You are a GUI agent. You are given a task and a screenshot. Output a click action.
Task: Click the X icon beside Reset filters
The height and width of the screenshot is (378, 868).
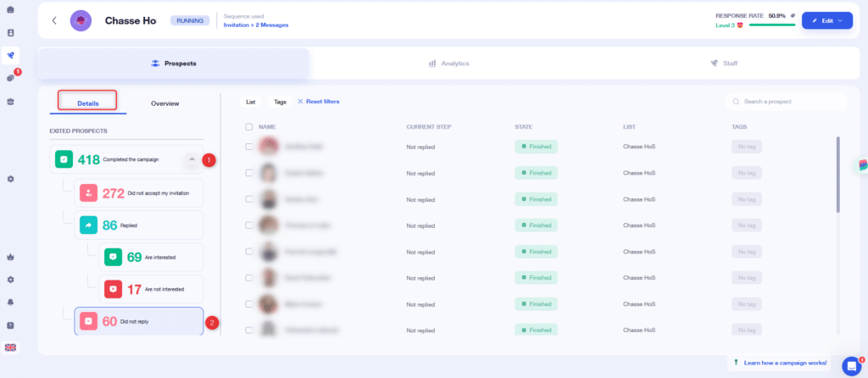(x=301, y=102)
